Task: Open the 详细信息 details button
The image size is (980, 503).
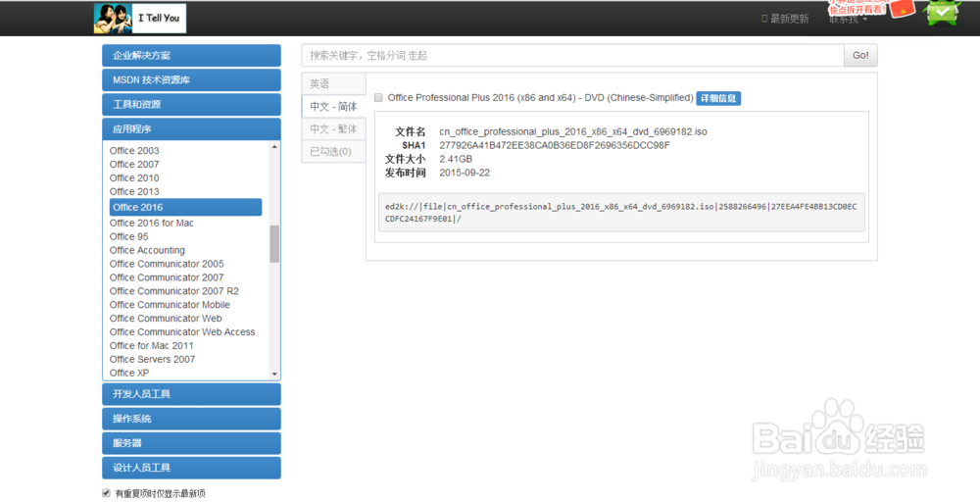Action: [718, 98]
